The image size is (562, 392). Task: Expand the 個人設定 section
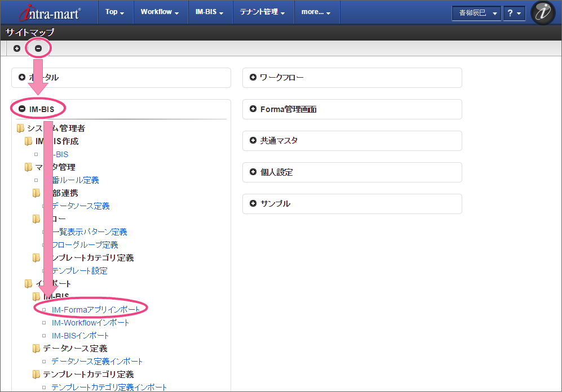click(x=253, y=172)
